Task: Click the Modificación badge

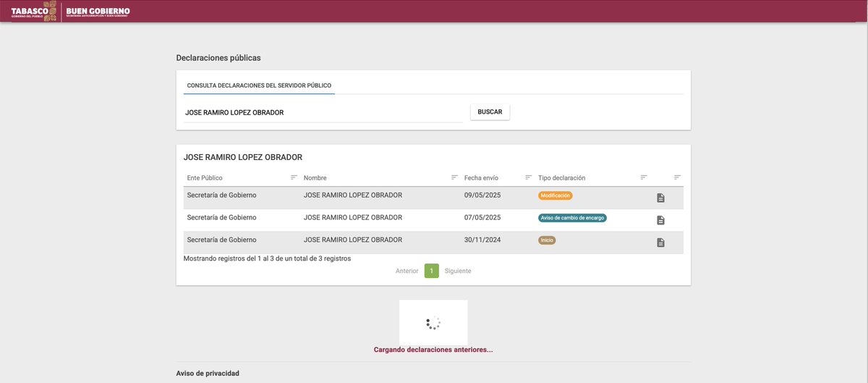Action: pyautogui.click(x=556, y=195)
